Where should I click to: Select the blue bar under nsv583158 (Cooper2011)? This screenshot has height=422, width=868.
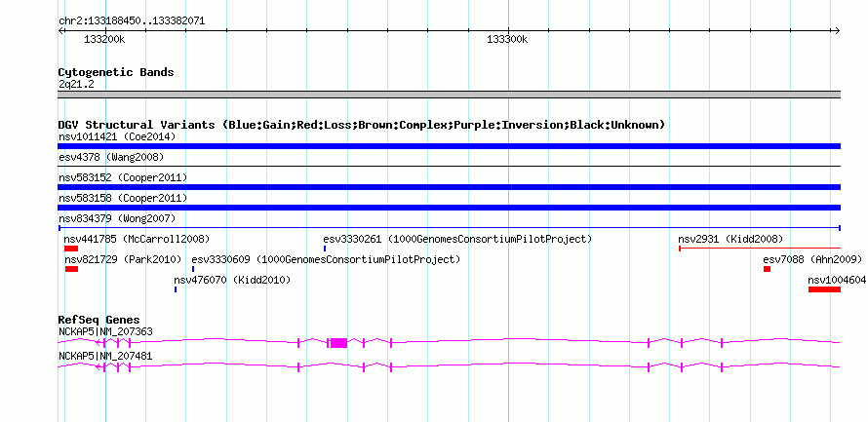click(x=449, y=208)
